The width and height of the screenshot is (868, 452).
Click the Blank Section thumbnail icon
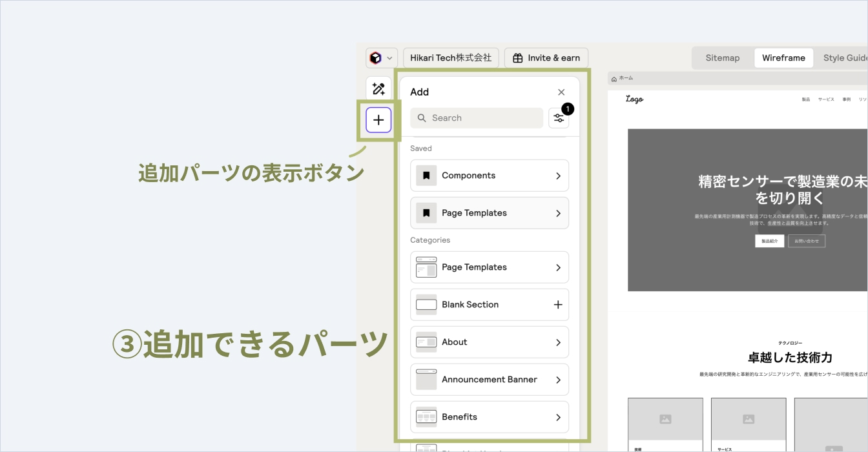pyautogui.click(x=426, y=305)
